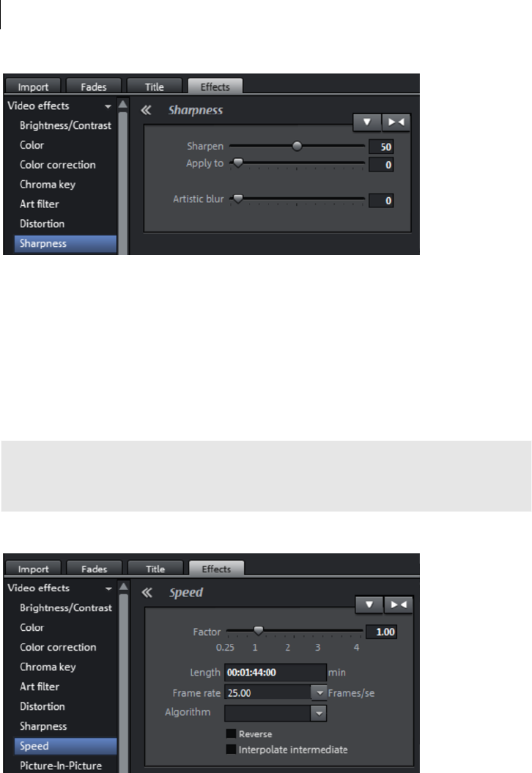Click the reset icon in Sharpness panel
The height and width of the screenshot is (773, 532).
point(396,122)
